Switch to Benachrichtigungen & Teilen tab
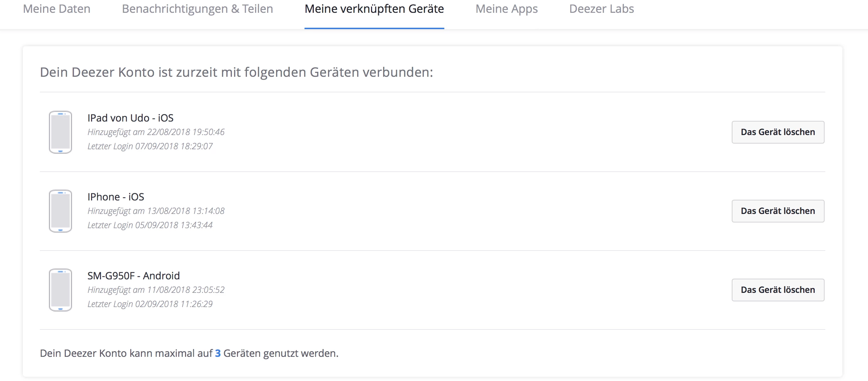Viewport: 868px width, 381px height. click(197, 9)
